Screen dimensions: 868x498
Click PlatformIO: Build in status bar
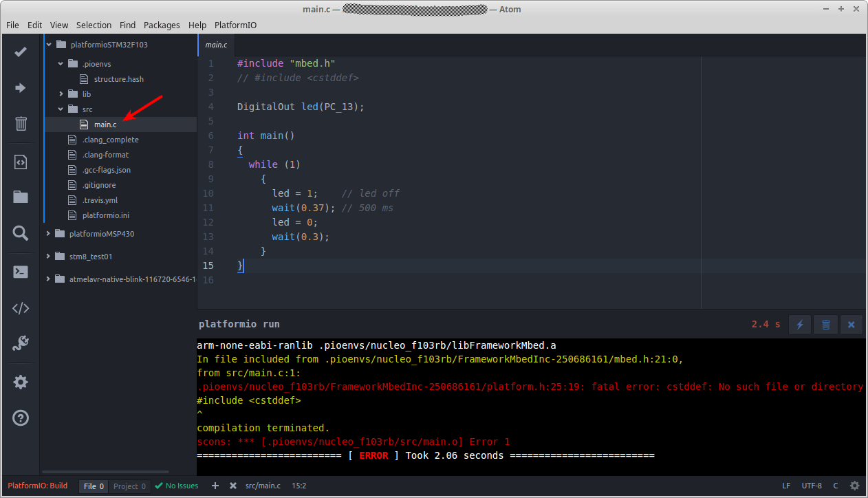pos(38,486)
